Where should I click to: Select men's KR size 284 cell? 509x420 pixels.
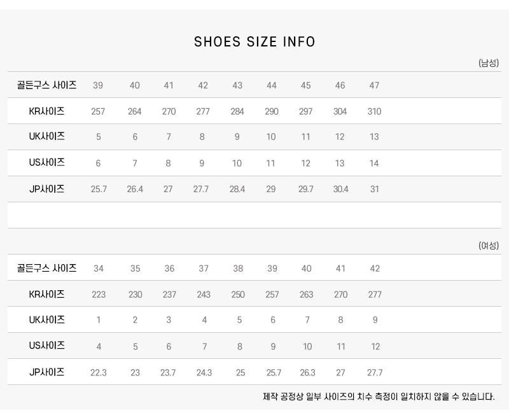237,111
